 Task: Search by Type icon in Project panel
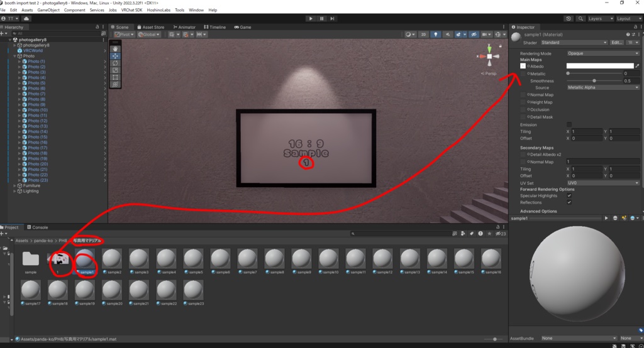click(x=463, y=234)
